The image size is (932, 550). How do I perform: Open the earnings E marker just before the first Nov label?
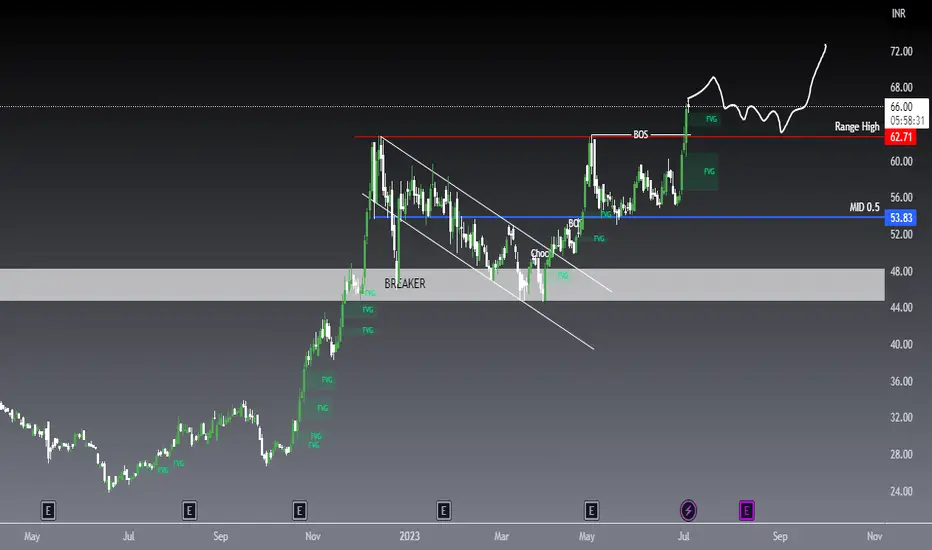click(x=300, y=510)
